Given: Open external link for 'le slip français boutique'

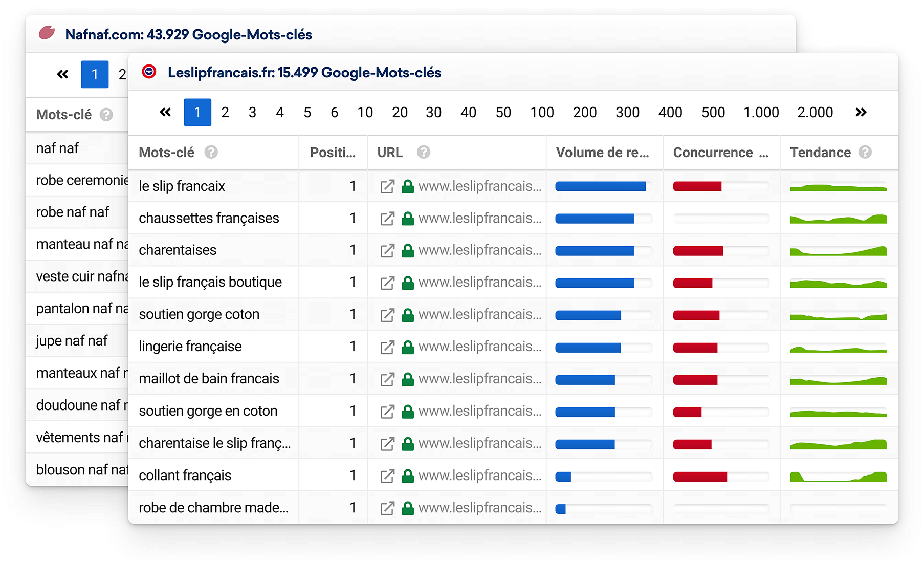Looking at the screenshot, I should [387, 283].
